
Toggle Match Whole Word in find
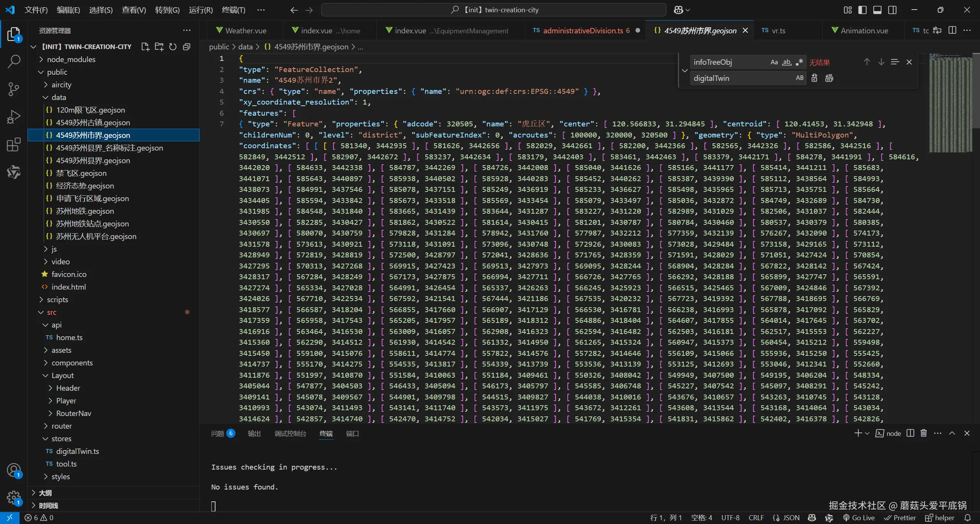pos(787,62)
